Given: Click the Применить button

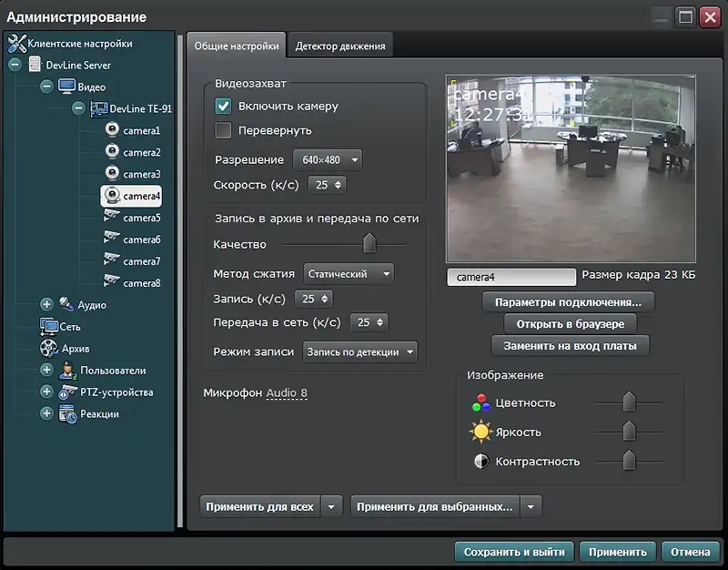Looking at the screenshot, I should point(618,552).
